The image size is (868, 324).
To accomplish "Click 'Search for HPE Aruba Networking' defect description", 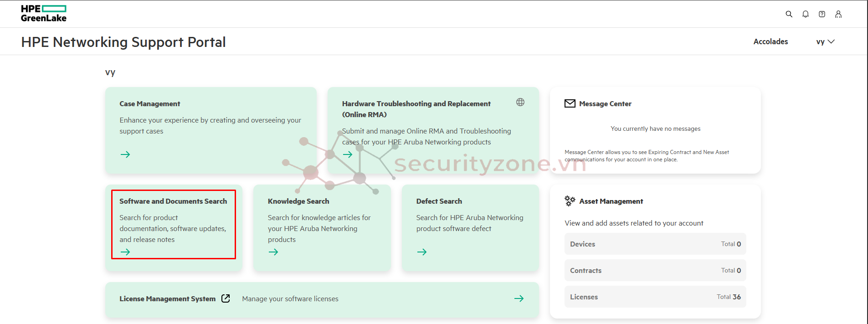I will tap(470, 223).
